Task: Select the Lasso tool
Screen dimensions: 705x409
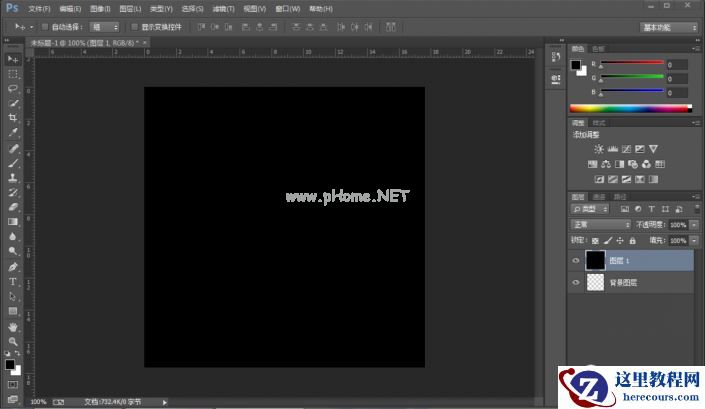Action: 13,89
